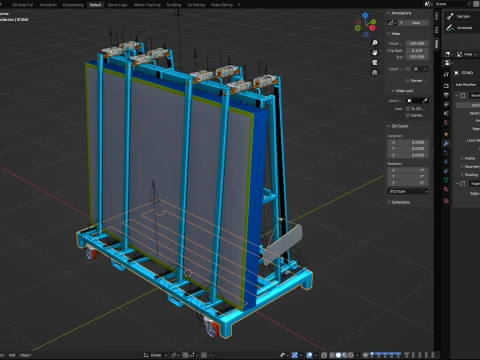Switch to the Scripting workspace tab
Viewport: 480px width, 360px height.
[174, 5]
